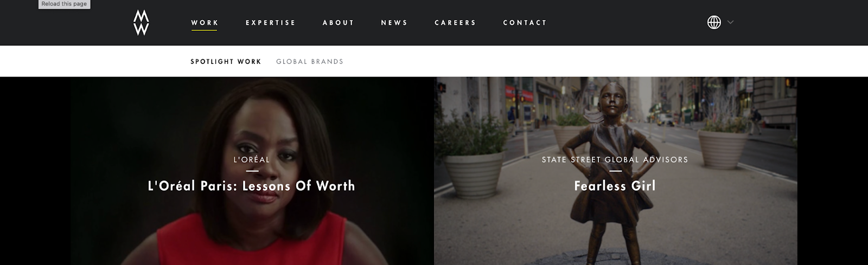Switch to the GLOBAL BRANDS tab
The width and height of the screenshot is (868, 265).
310,62
